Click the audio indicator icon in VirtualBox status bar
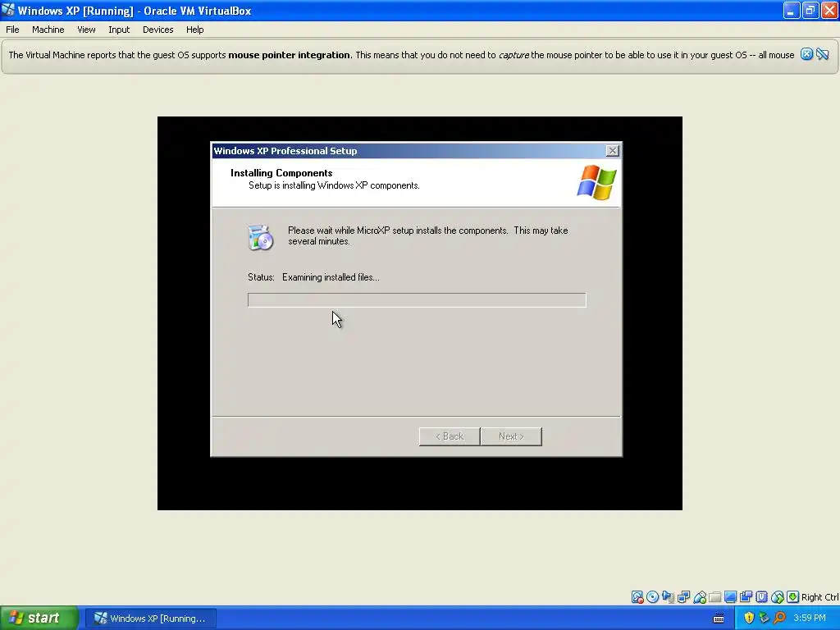 (668, 597)
